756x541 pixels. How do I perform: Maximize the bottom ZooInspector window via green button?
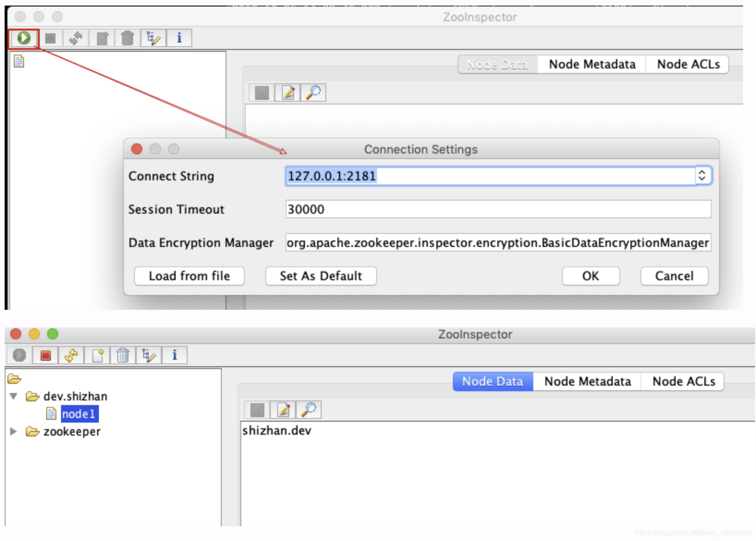click(53, 334)
